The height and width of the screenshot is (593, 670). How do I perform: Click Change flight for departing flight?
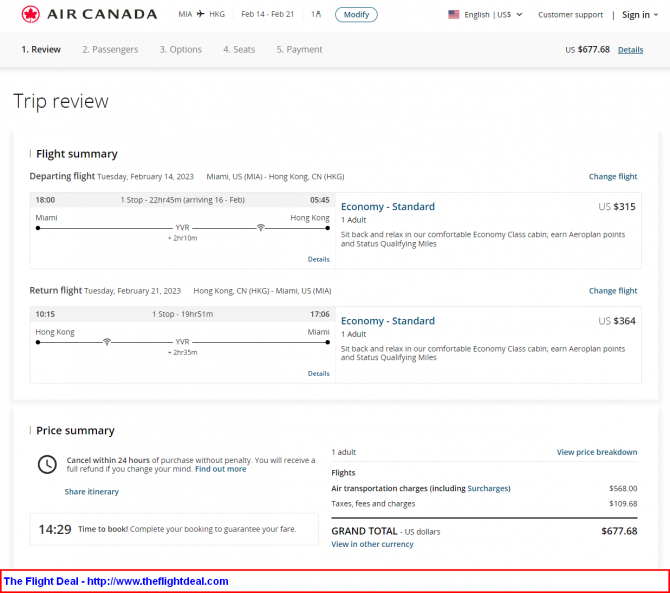pos(612,177)
